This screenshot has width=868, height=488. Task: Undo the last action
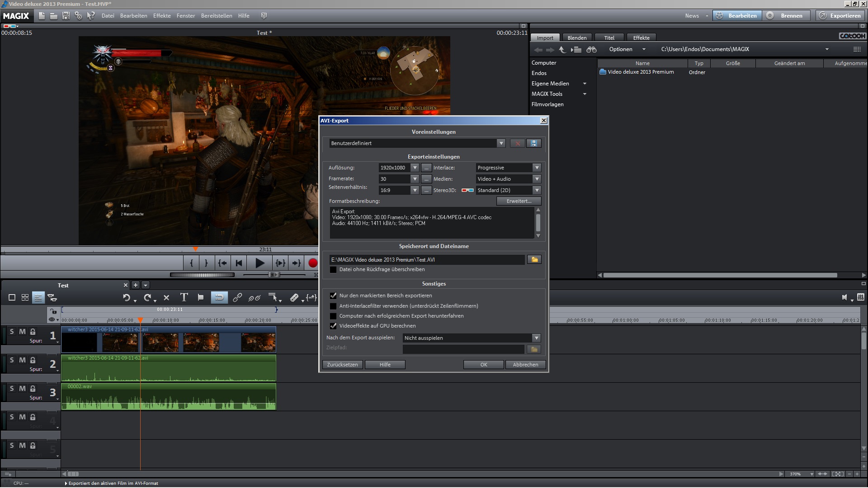point(127,298)
